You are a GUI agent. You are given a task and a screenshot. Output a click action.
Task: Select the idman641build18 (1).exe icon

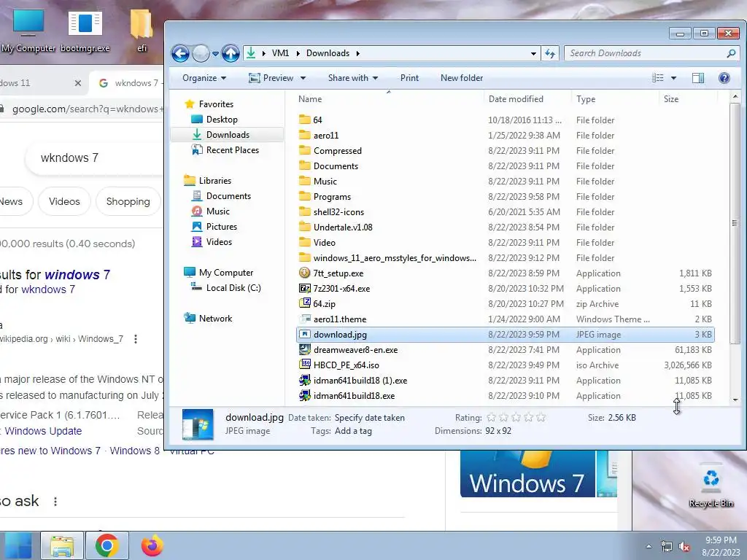304,381
